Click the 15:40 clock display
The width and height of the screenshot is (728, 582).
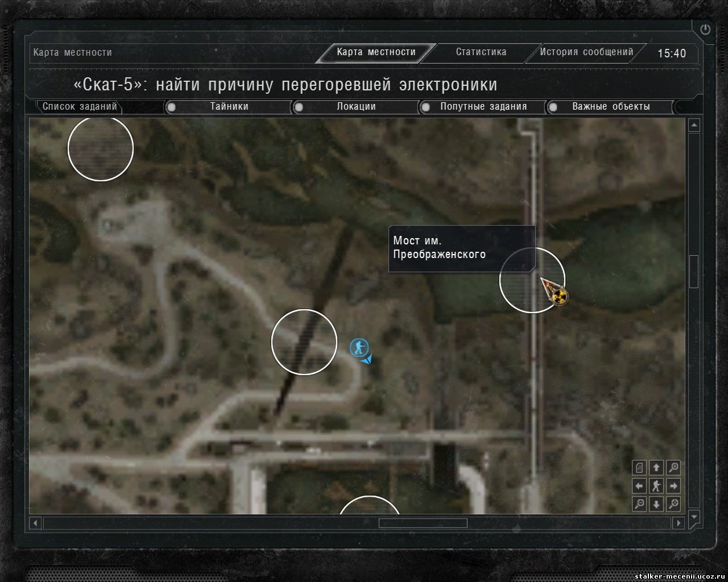click(x=672, y=53)
